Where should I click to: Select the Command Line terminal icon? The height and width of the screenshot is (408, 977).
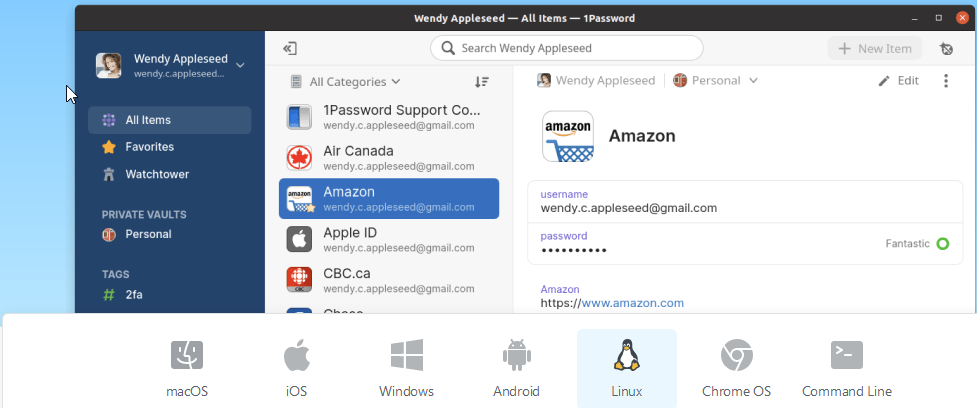point(847,355)
